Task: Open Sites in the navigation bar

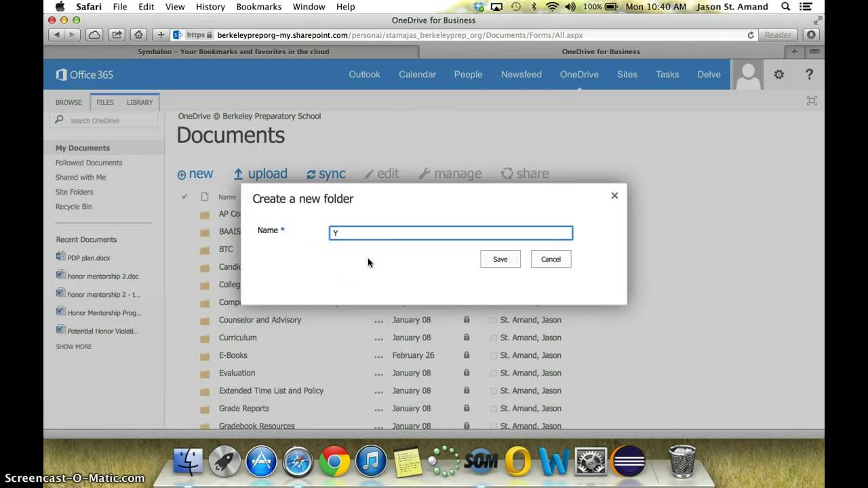Action: coord(627,75)
